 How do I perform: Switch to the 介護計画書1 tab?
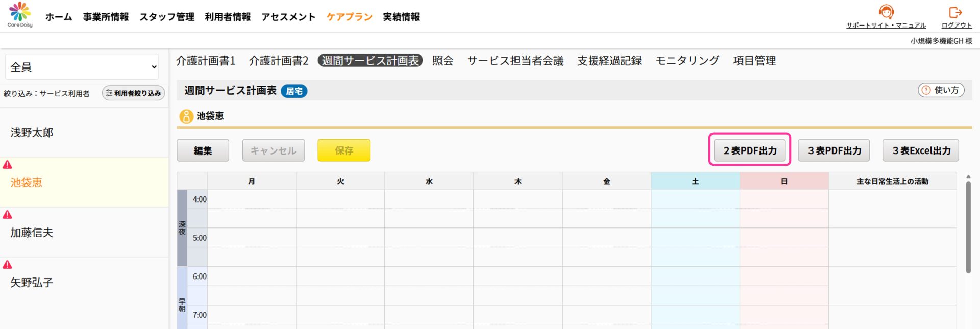(206, 61)
